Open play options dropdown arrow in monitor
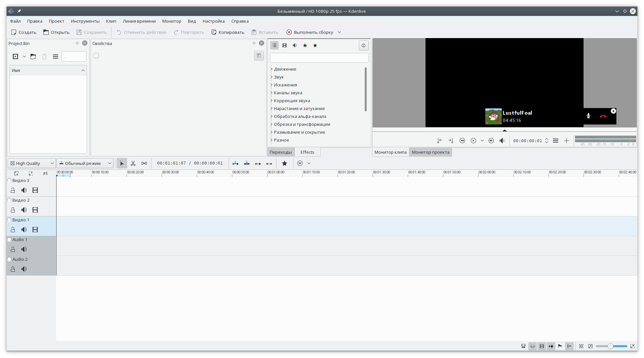 click(482, 141)
